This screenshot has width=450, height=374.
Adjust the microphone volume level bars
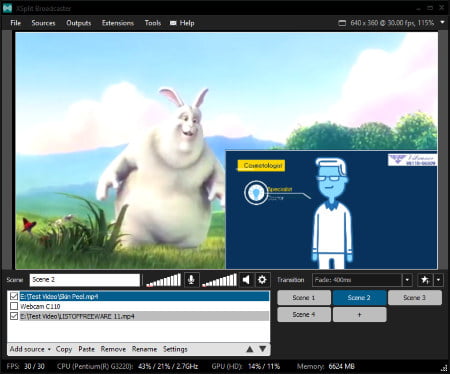coord(163,280)
